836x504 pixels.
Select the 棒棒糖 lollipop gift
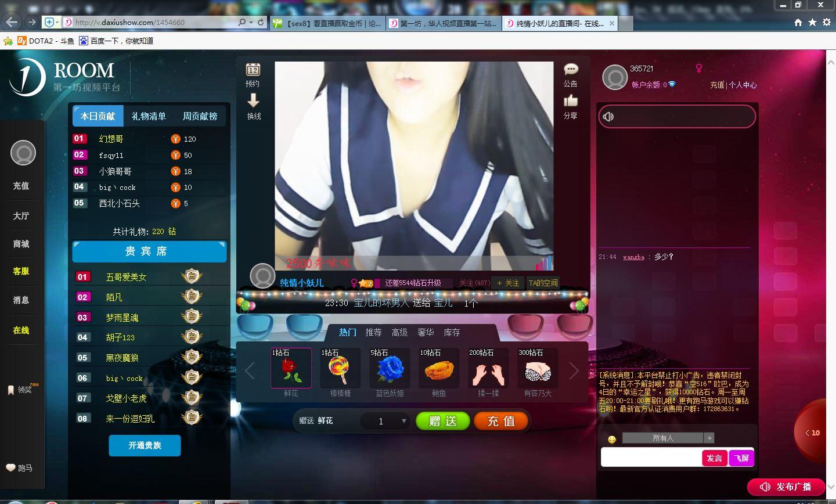(340, 368)
